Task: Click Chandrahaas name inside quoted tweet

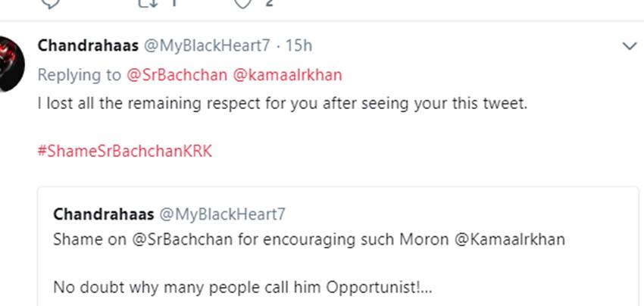Action: [x=103, y=214]
